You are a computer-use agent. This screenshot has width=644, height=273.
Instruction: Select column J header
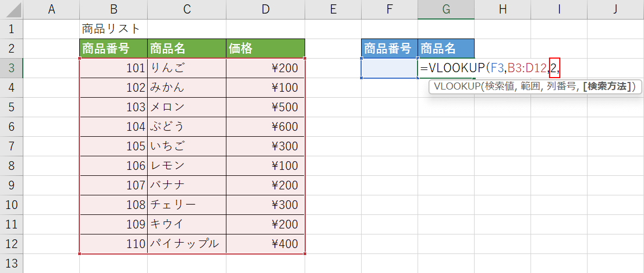click(x=615, y=9)
